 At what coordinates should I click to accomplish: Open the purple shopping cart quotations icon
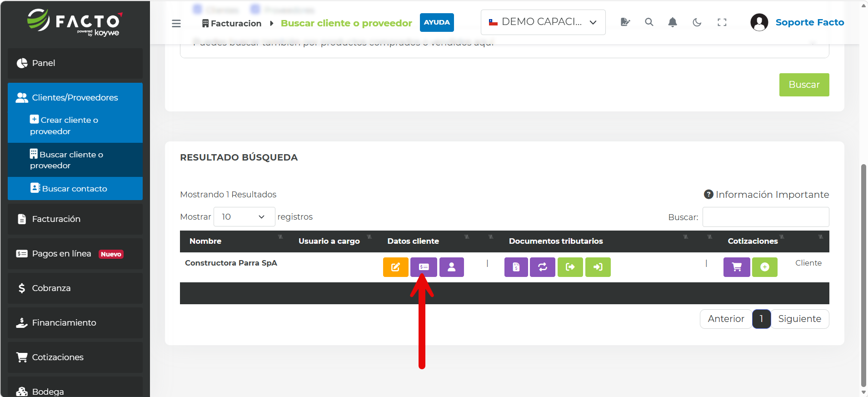(x=737, y=267)
